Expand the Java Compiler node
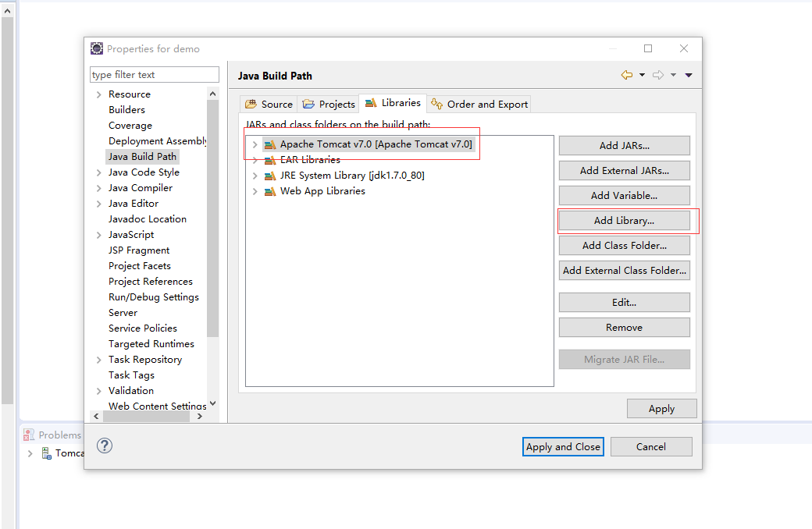 [98, 188]
